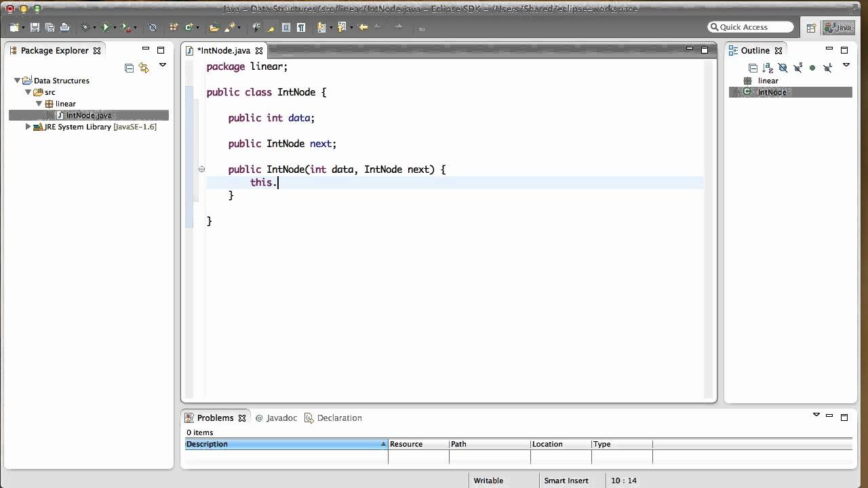Sort problems by Type column header
The image size is (868, 488).
(x=622, y=444)
